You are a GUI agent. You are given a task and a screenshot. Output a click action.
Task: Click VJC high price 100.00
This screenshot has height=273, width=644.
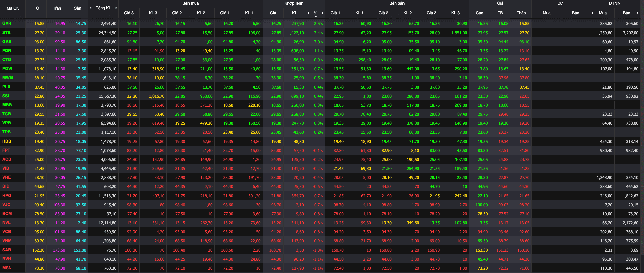pos(482,205)
